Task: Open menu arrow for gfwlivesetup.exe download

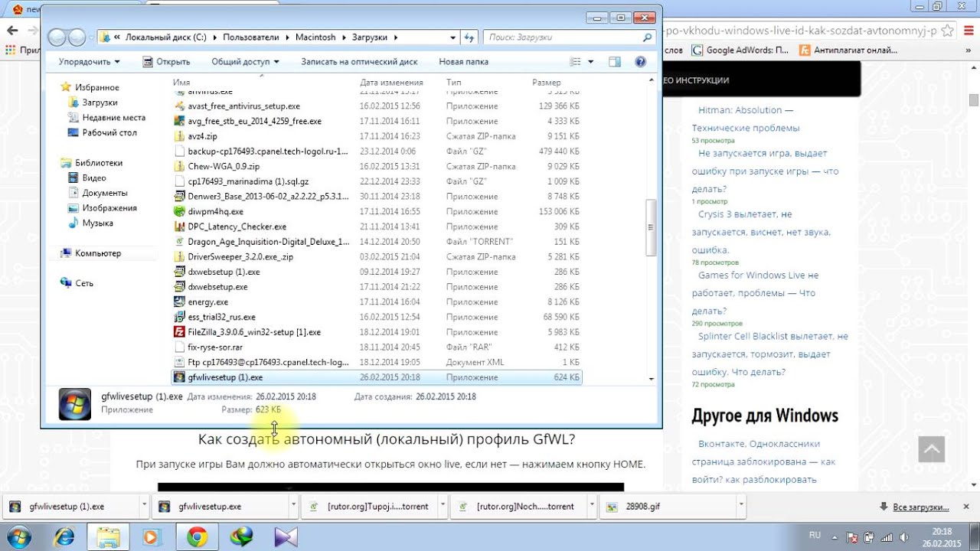Action: coord(293,506)
